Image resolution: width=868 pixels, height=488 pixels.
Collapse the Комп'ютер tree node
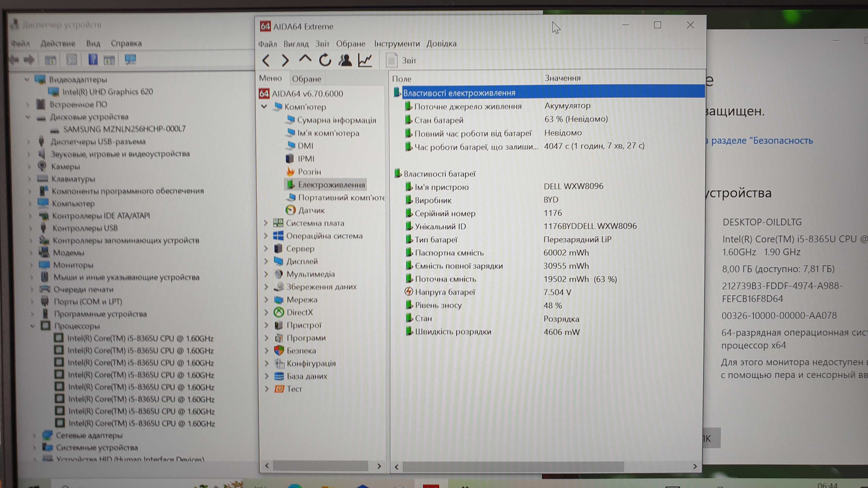[264, 107]
